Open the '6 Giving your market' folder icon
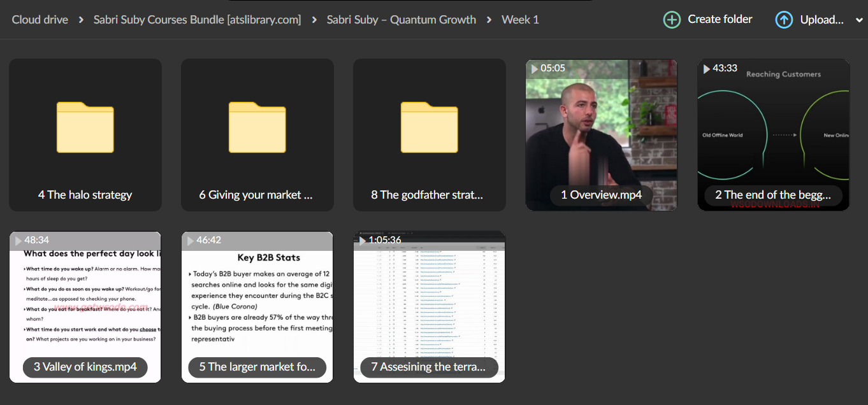Viewport: 868px width, 405px height. click(x=257, y=127)
